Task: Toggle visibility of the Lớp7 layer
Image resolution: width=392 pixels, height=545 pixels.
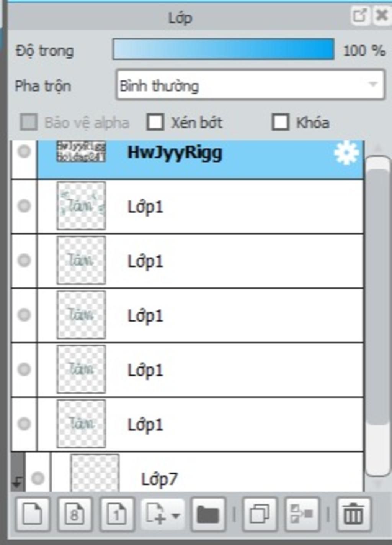Action: click(x=38, y=478)
